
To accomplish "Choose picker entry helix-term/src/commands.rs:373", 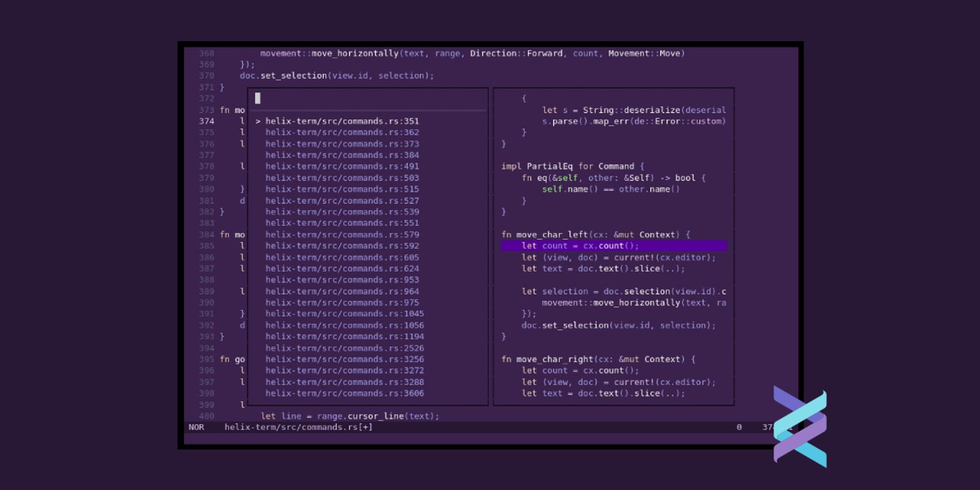I will pyautogui.click(x=342, y=144).
